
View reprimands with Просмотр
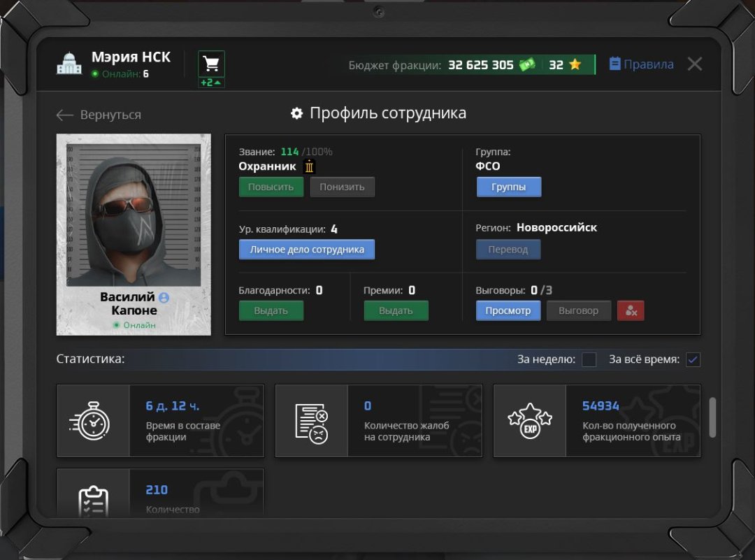(x=508, y=310)
